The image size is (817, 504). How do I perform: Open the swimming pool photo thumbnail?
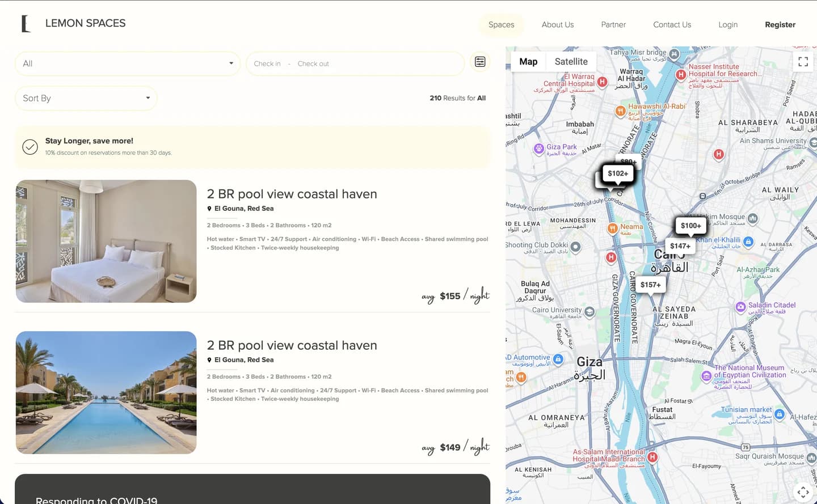[106, 392]
